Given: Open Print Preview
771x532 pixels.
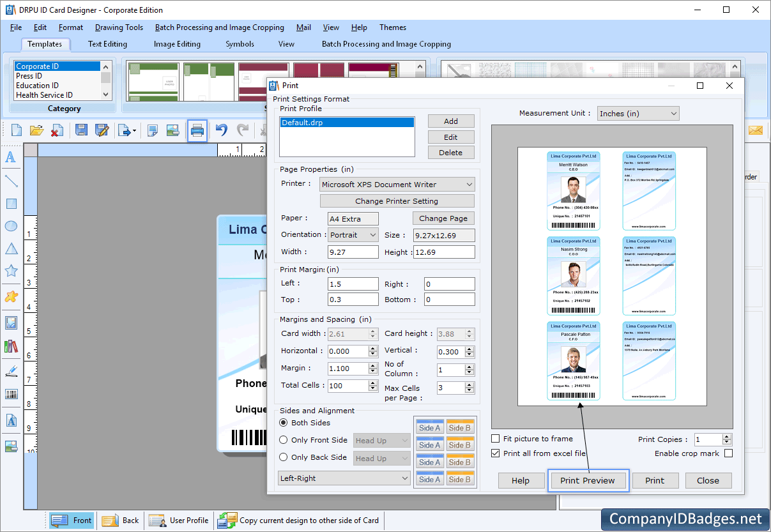Looking at the screenshot, I should point(588,480).
